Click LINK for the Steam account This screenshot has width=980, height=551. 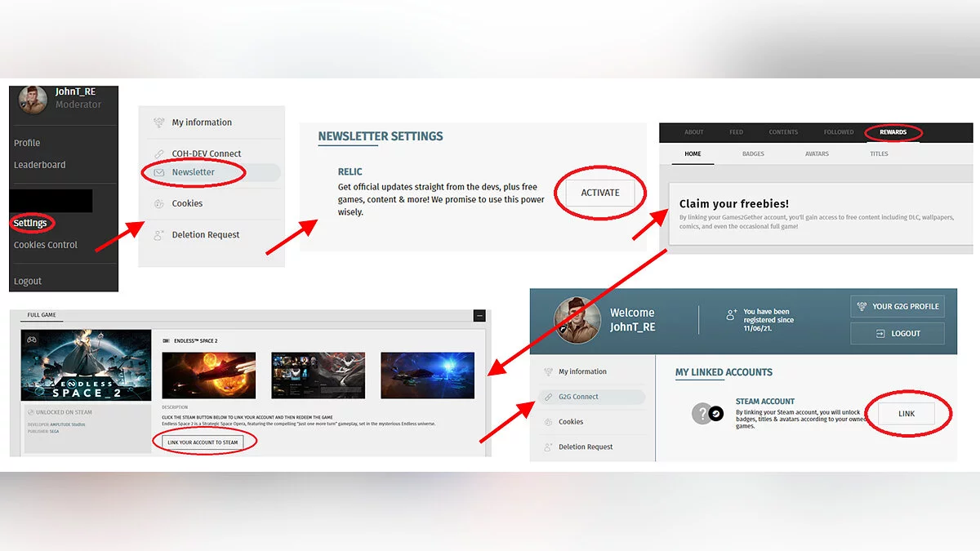906,414
